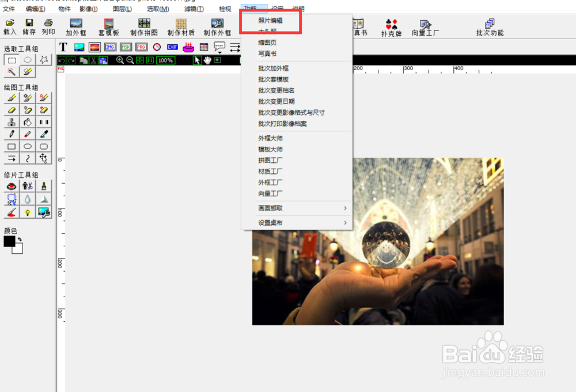576x392 pixels.
Task: Select the light bulb dodge tool
Action: click(28, 212)
